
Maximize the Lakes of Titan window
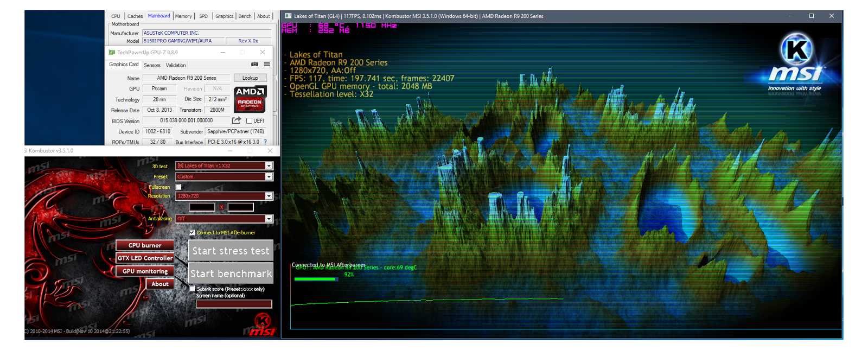tap(812, 16)
